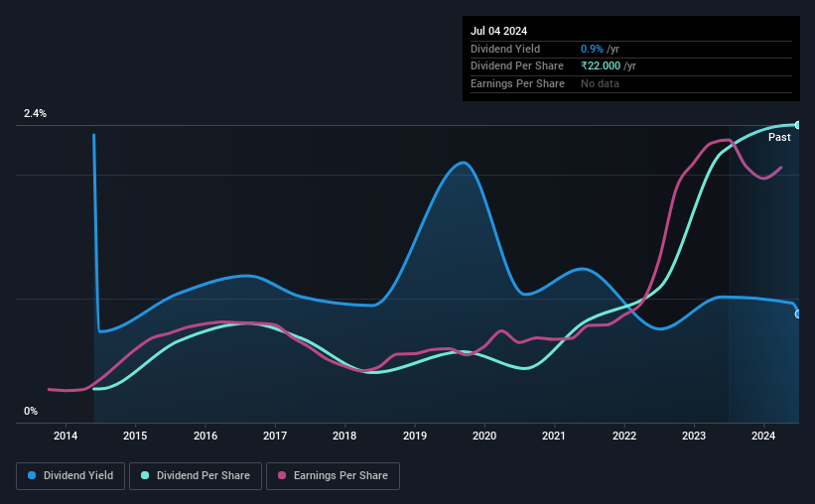Click the 0.9% dividend yield value

(592, 49)
